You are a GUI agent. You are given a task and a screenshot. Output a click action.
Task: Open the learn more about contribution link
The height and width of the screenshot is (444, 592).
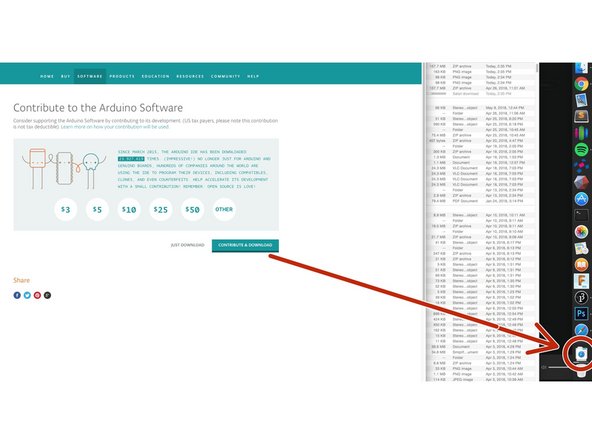pyautogui.click(x=115, y=127)
